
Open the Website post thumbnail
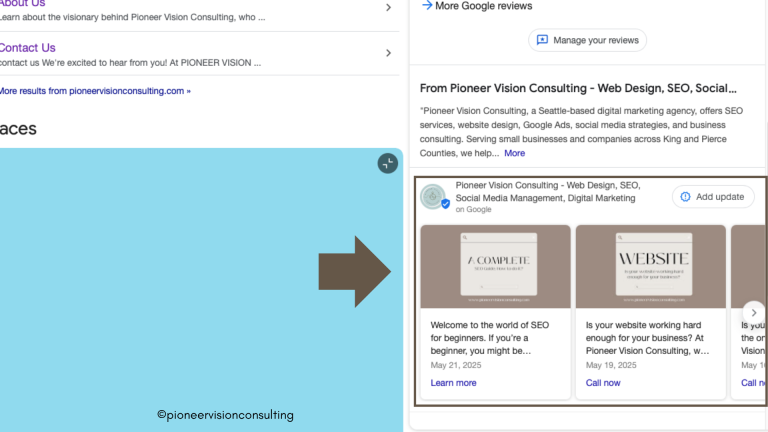click(650, 267)
